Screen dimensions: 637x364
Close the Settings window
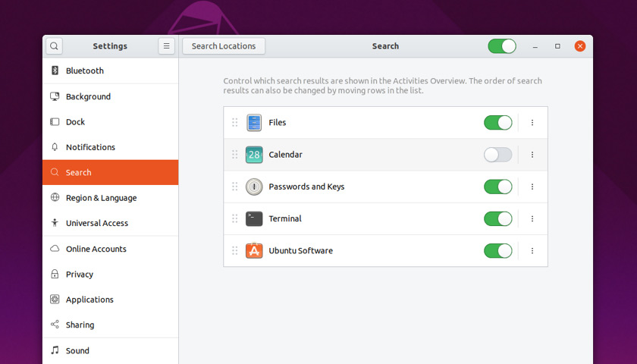click(x=580, y=46)
